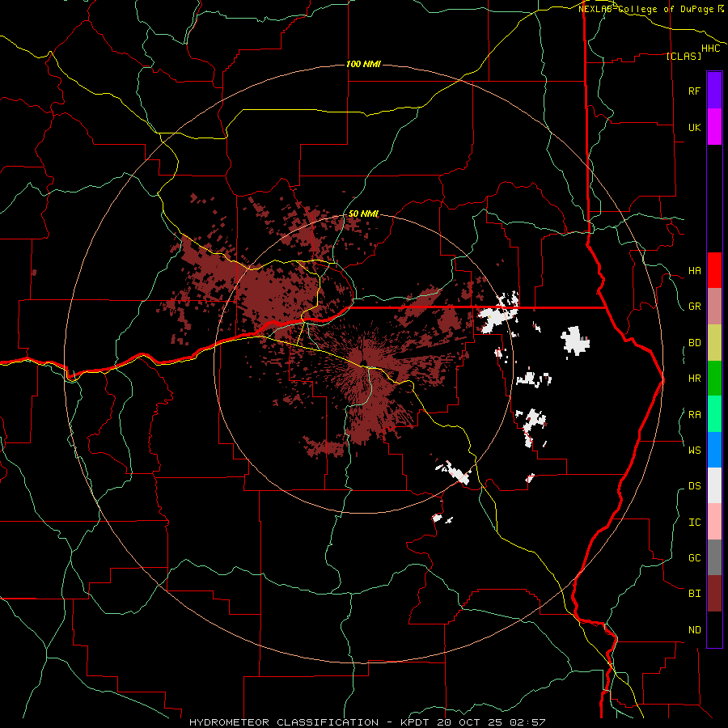Click the WS blue legend swatch
The width and height of the screenshot is (728, 728).
coord(714,450)
